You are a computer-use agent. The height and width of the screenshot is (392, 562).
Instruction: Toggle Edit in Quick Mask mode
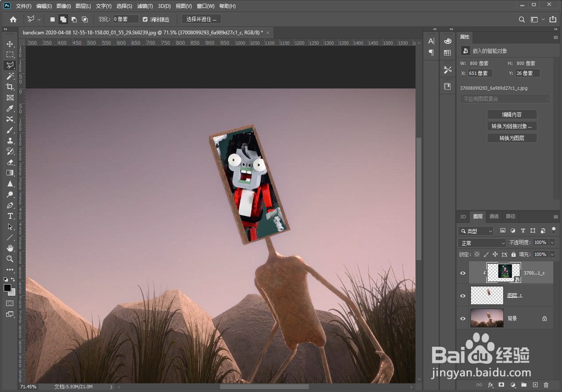click(10, 303)
